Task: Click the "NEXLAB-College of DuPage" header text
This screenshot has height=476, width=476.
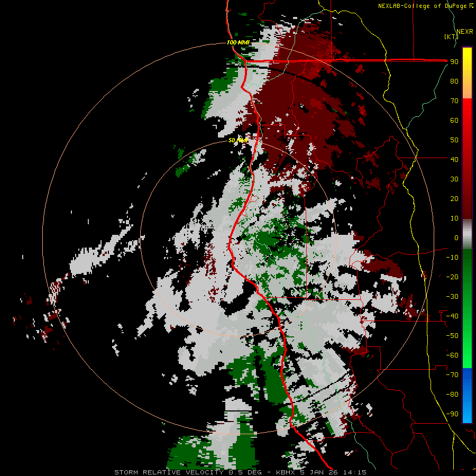Action: [x=423, y=6]
